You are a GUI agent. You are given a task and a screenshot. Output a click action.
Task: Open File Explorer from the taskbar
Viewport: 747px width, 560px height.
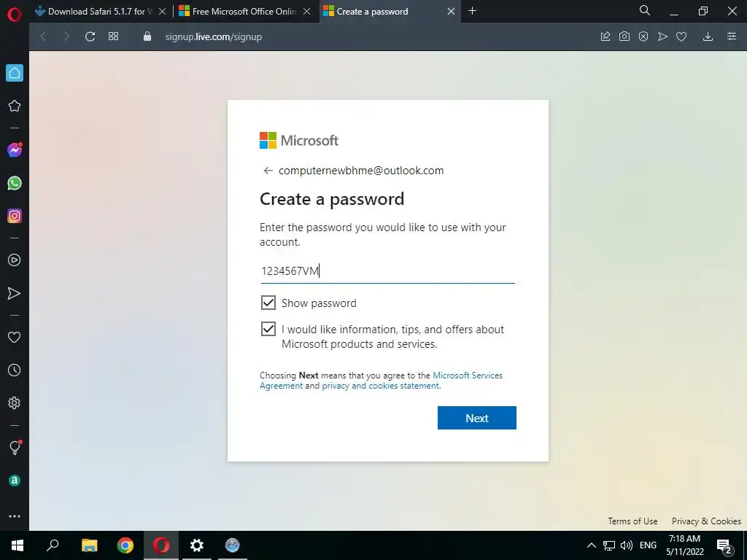89,545
